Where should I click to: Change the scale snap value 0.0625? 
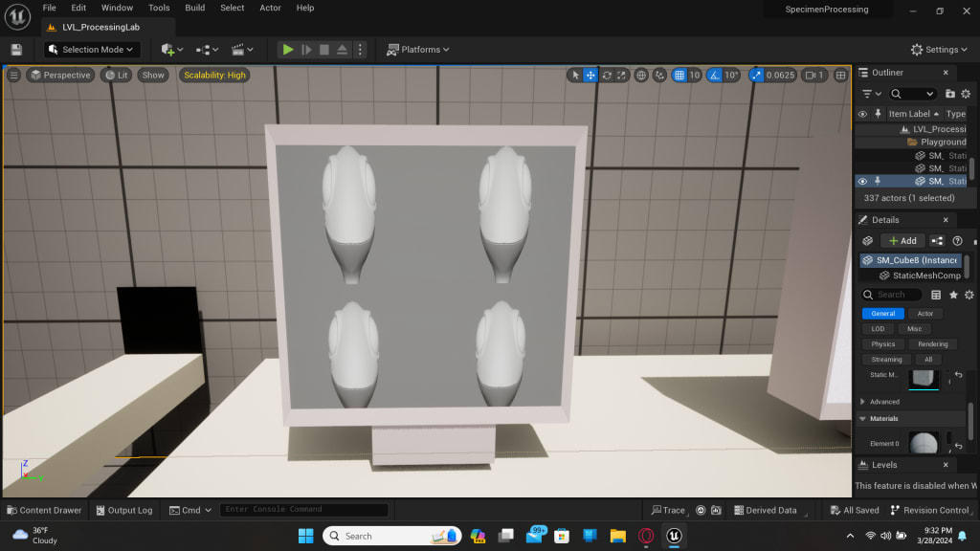click(x=780, y=75)
